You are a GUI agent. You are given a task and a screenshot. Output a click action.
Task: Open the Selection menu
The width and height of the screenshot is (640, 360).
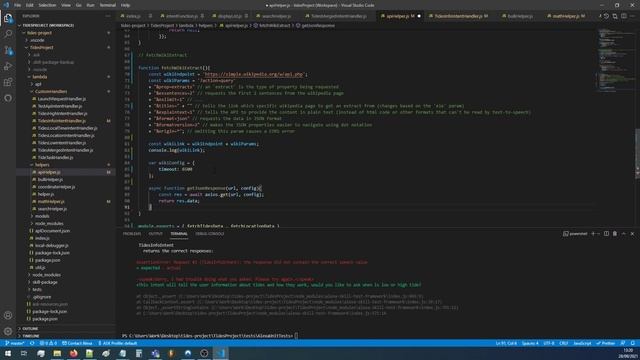tap(47, 5)
